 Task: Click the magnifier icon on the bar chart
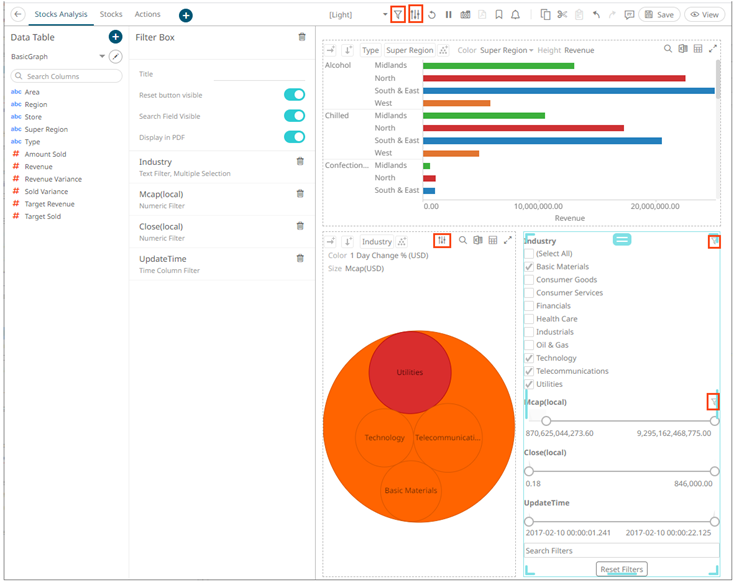click(x=668, y=49)
